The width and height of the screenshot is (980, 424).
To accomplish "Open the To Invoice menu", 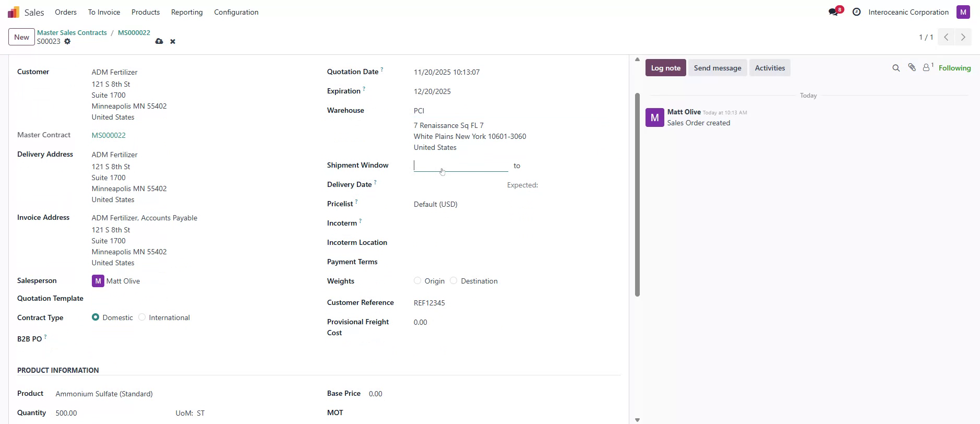I will pyautogui.click(x=104, y=12).
